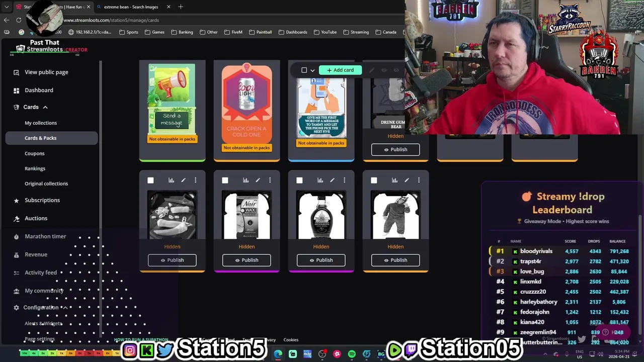Open a new browser tab
Image resolution: width=644 pixels, height=362 pixels.
click(181, 7)
